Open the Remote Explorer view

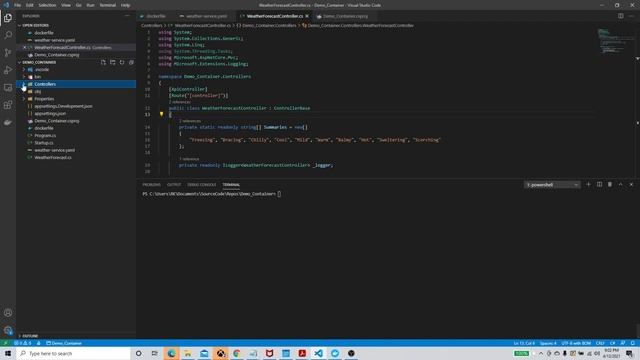8,87
